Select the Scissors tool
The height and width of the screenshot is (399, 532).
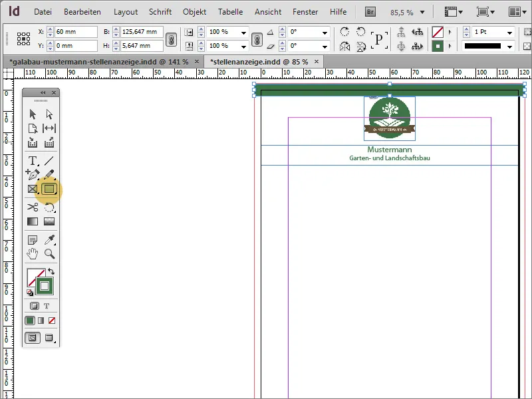pos(33,207)
